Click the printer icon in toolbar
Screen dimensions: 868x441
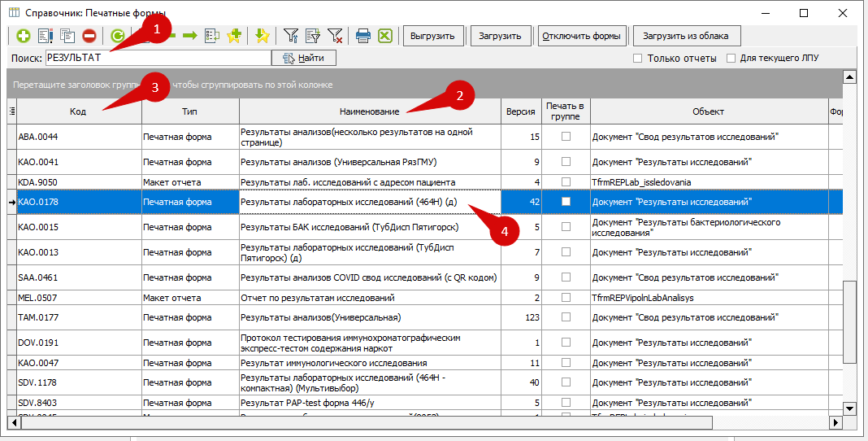click(x=362, y=36)
